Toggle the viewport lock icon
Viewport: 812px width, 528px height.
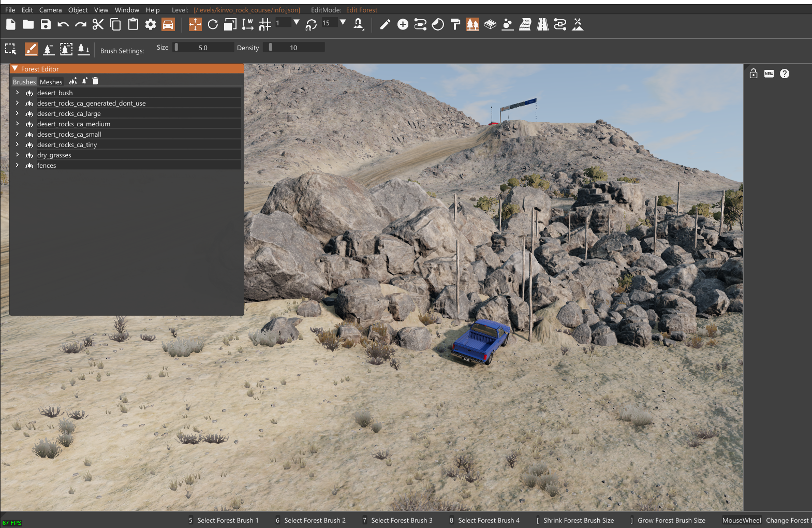coord(754,74)
